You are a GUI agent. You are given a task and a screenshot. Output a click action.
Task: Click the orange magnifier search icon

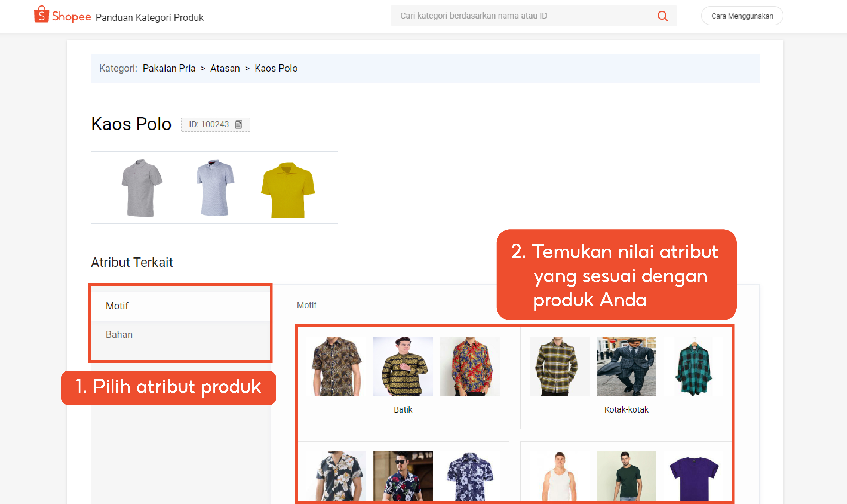coord(662,15)
